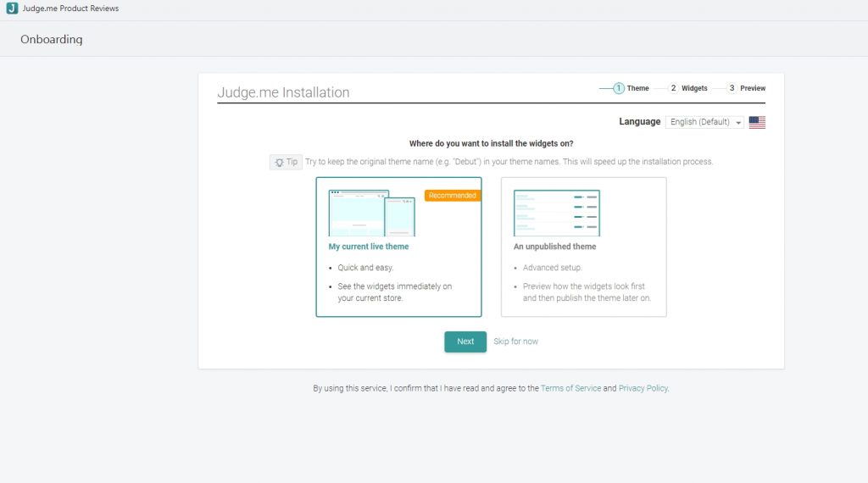Screen dimensions: 868x483
Task: Click the orange Recommended badge
Action: click(453, 195)
